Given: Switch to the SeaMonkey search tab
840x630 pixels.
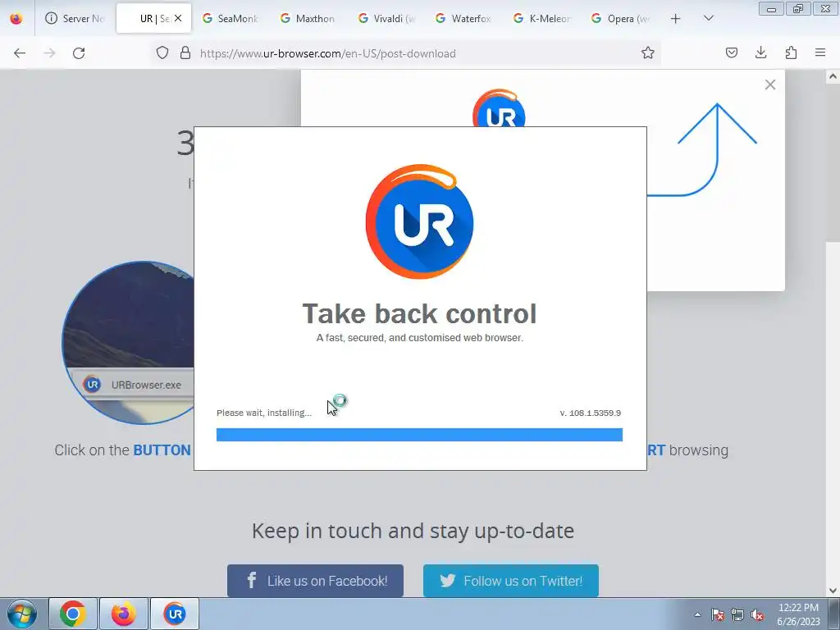Looking at the screenshot, I should 230,19.
